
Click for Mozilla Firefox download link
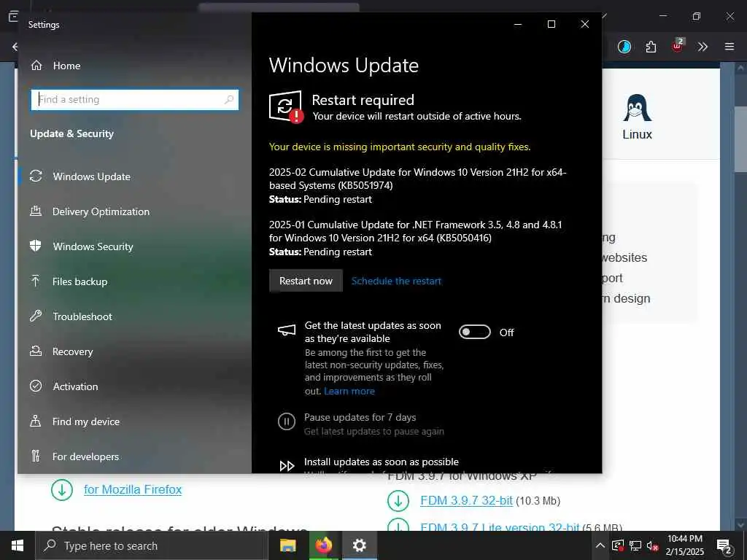[x=133, y=489]
